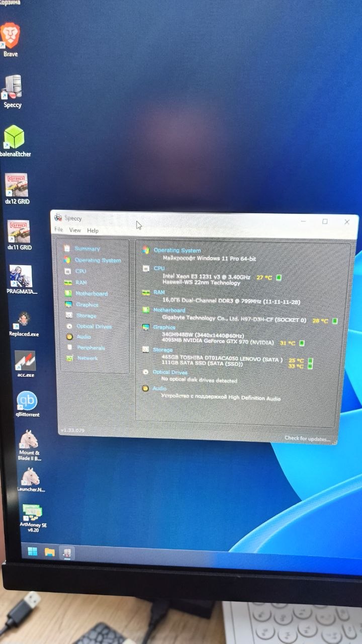362x644 pixels.
Task: Open the dx12 GRID desktop shortcut
Action: point(17,189)
